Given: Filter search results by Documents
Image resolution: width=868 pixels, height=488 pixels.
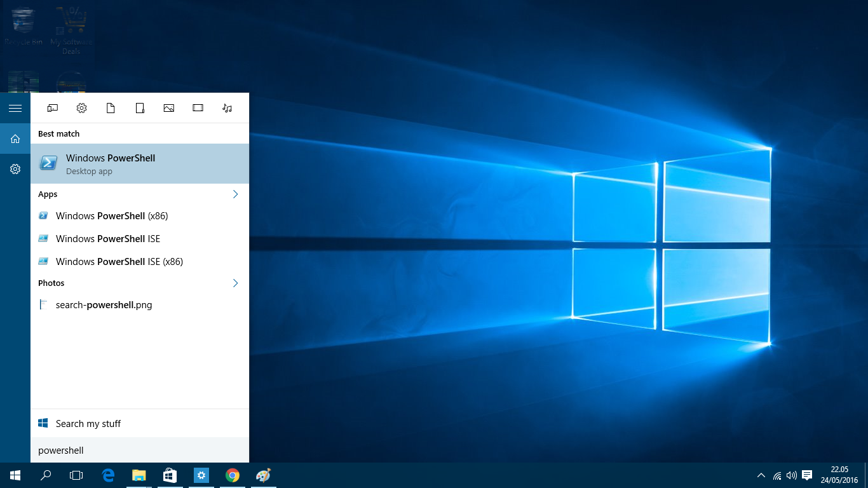Looking at the screenshot, I should pyautogui.click(x=111, y=108).
